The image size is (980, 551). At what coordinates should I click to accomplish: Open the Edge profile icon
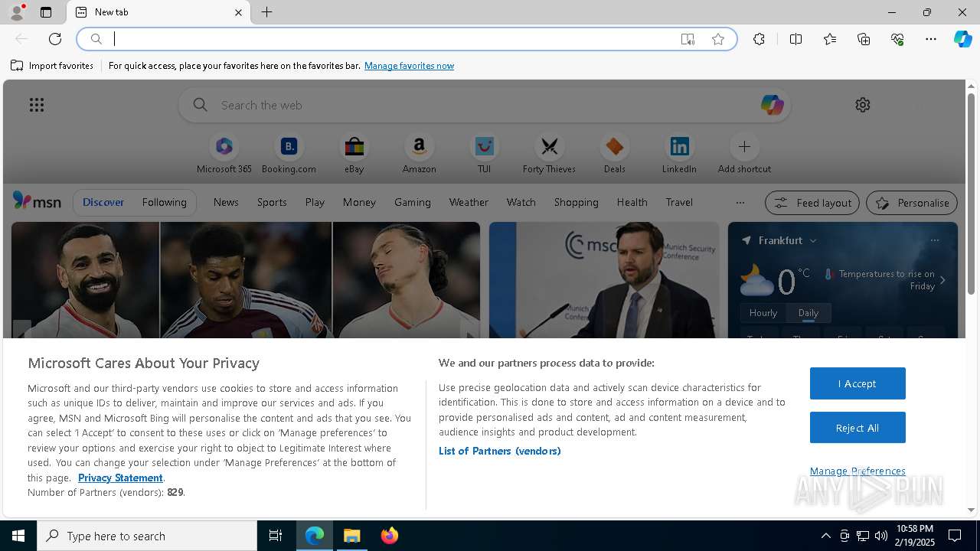[16, 12]
